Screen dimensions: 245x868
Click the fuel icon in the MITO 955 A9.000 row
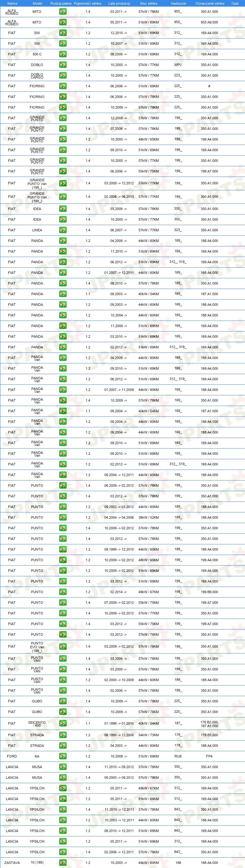coord(63,22)
